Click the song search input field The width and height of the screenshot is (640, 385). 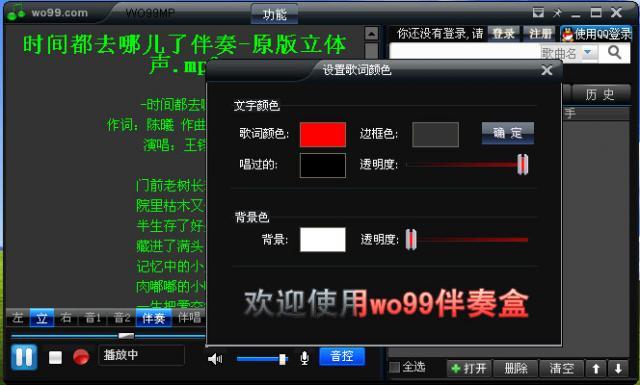465,53
